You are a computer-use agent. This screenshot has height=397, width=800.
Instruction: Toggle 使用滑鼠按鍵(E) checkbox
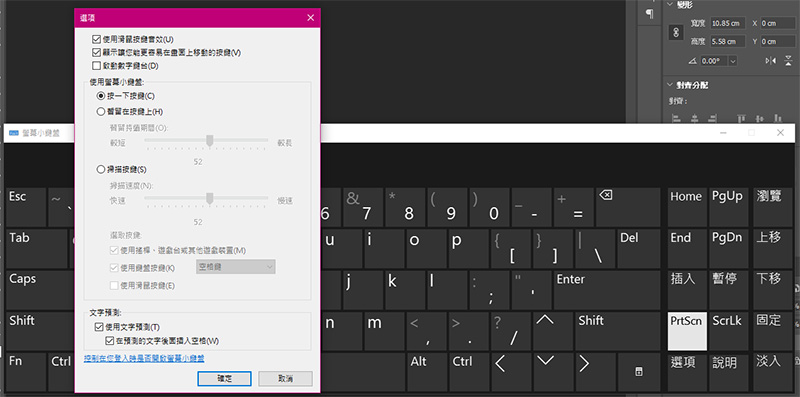click(114, 285)
